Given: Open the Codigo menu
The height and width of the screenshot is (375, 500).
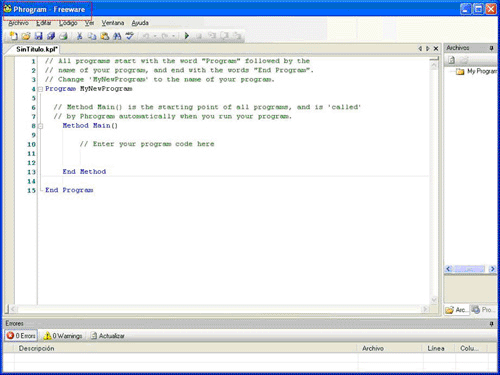Looking at the screenshot, I should 68,23.
